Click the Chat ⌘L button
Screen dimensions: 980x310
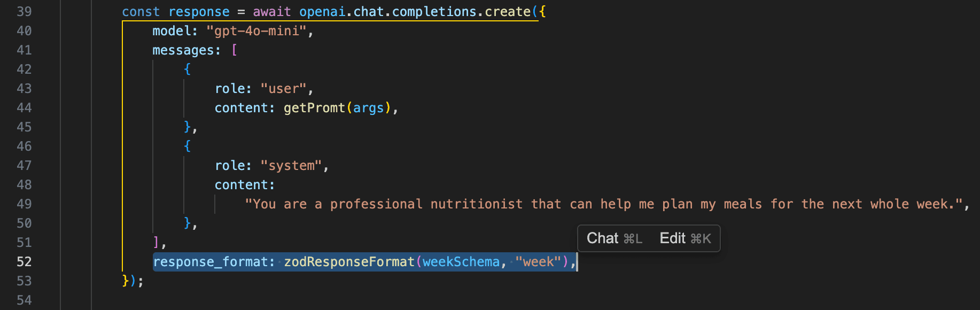[615, 238]
